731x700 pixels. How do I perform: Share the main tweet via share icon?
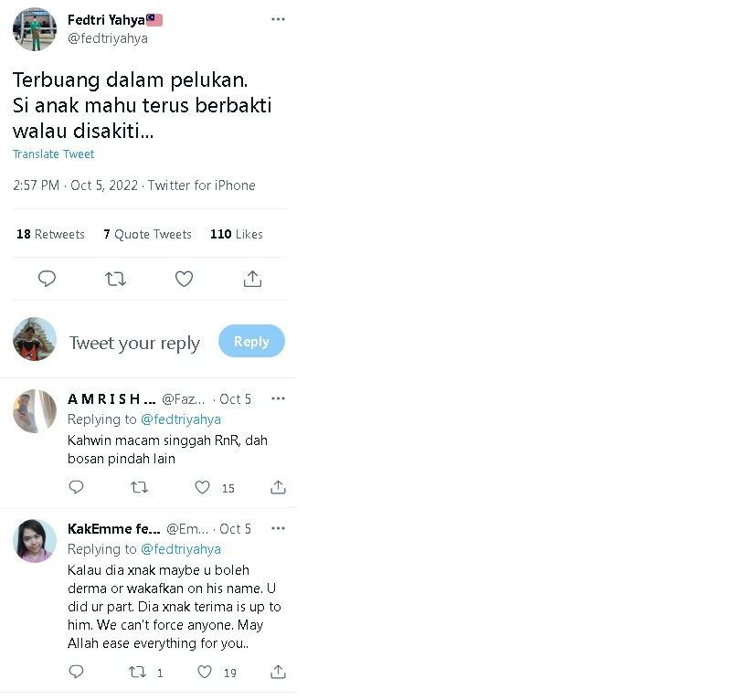(253, 279)
